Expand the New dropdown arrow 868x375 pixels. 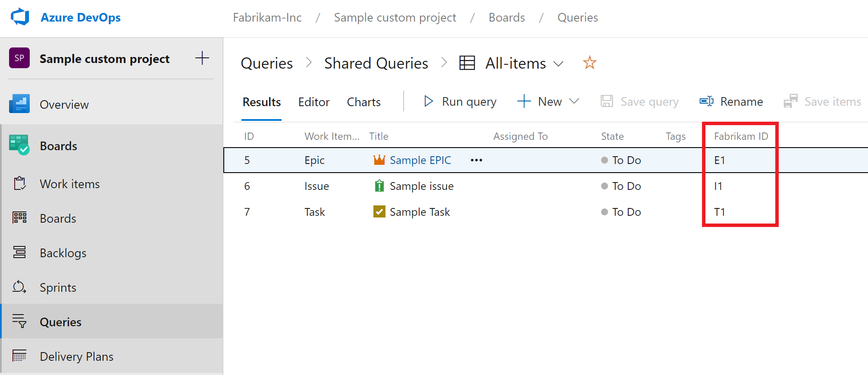574,101
